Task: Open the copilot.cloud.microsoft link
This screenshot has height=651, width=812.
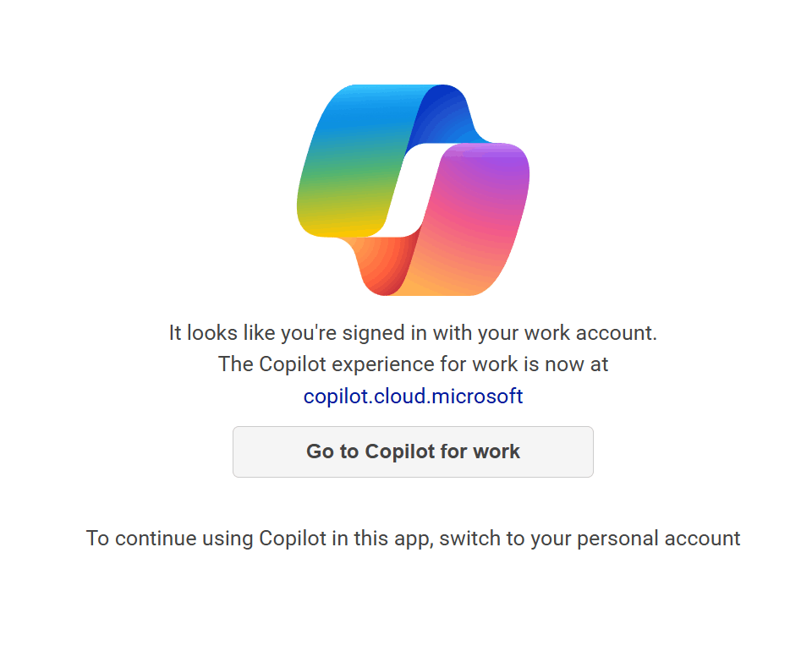Action: 413,396
